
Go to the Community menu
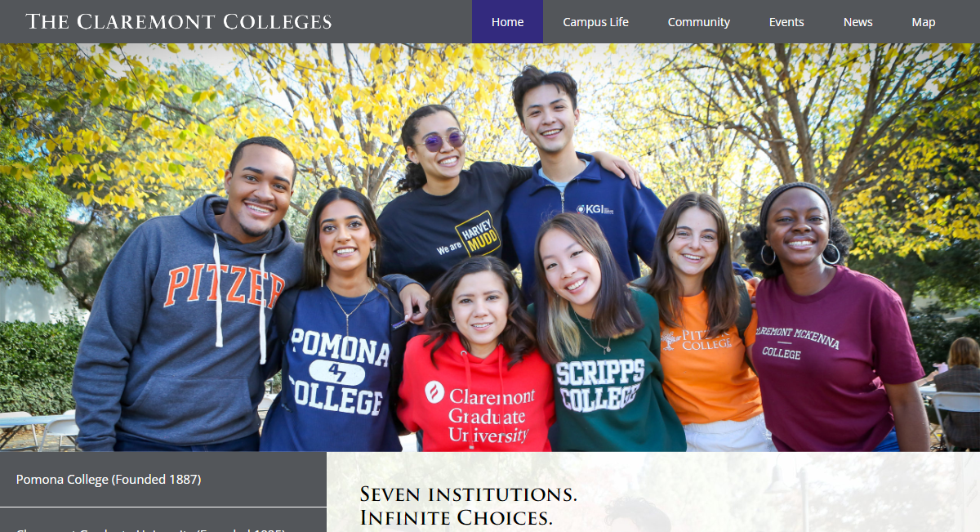point(698,22)
